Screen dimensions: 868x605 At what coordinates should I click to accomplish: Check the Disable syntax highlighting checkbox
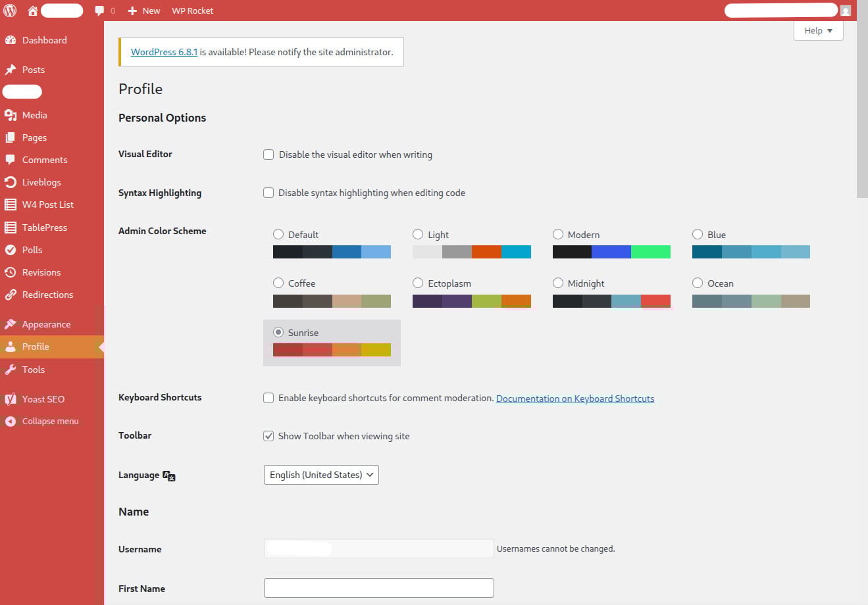(x=268, y=193)
